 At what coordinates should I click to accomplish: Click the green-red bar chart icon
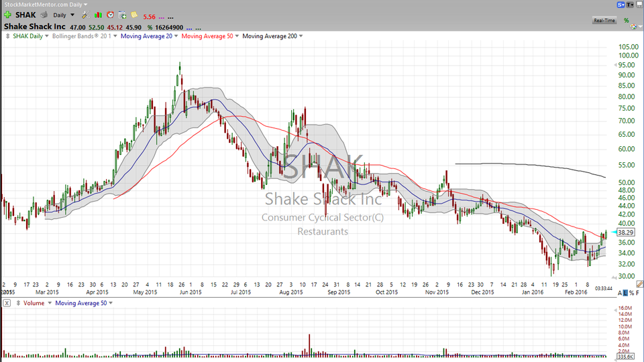[x=98, y=15]
